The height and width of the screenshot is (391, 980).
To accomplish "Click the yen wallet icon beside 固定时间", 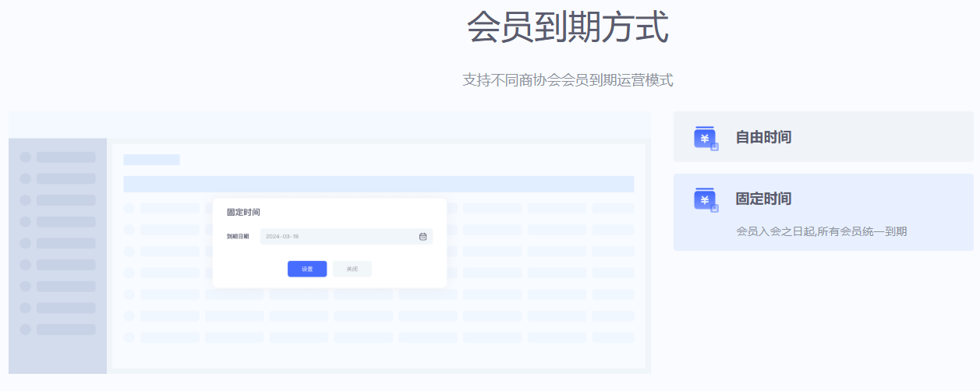I will pos(705,199).
